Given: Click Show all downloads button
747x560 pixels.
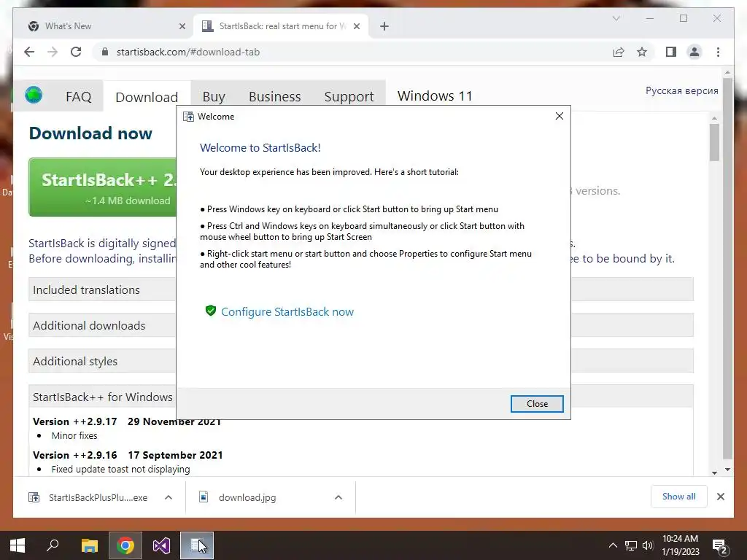Looking at the screenshot, I should point(679,496).
